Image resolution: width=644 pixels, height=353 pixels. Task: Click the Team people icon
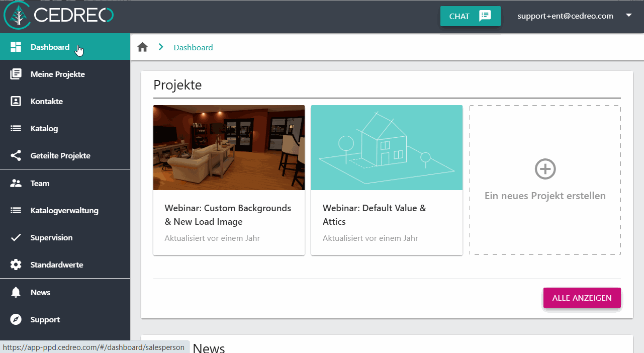[16, 183]
